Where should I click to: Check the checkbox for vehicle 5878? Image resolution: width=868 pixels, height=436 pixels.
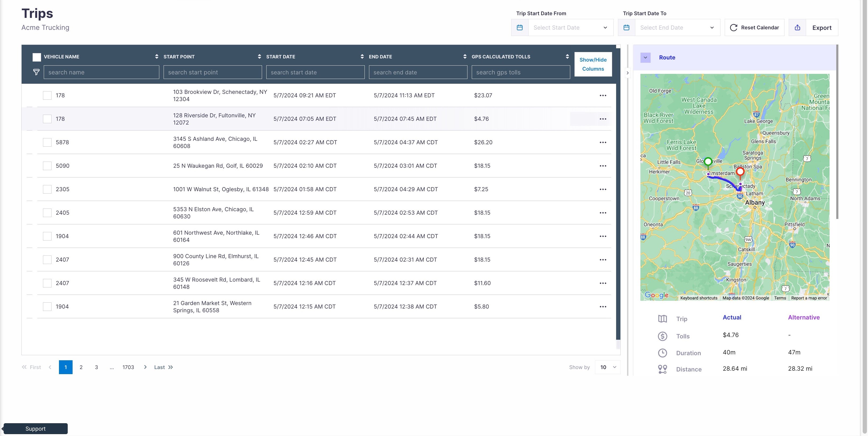point(47,142)
